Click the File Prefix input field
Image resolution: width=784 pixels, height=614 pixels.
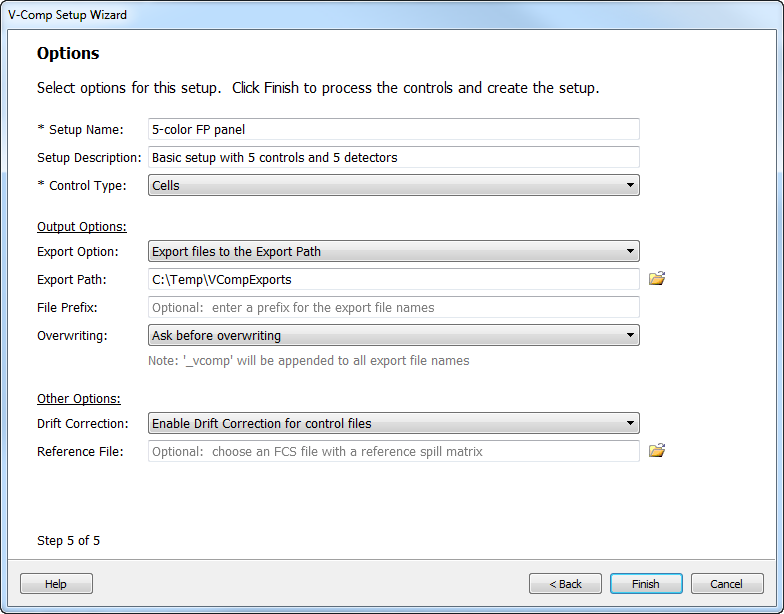click(394, 307)
